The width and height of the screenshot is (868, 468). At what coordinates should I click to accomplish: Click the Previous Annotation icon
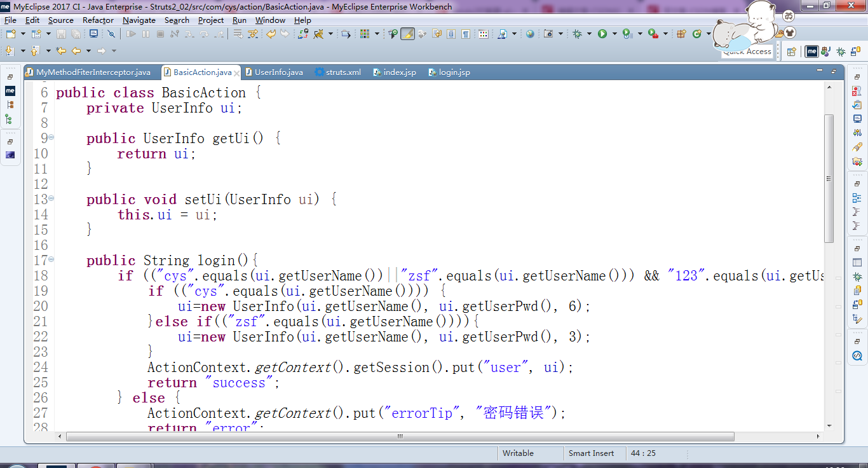pos(35,50)
